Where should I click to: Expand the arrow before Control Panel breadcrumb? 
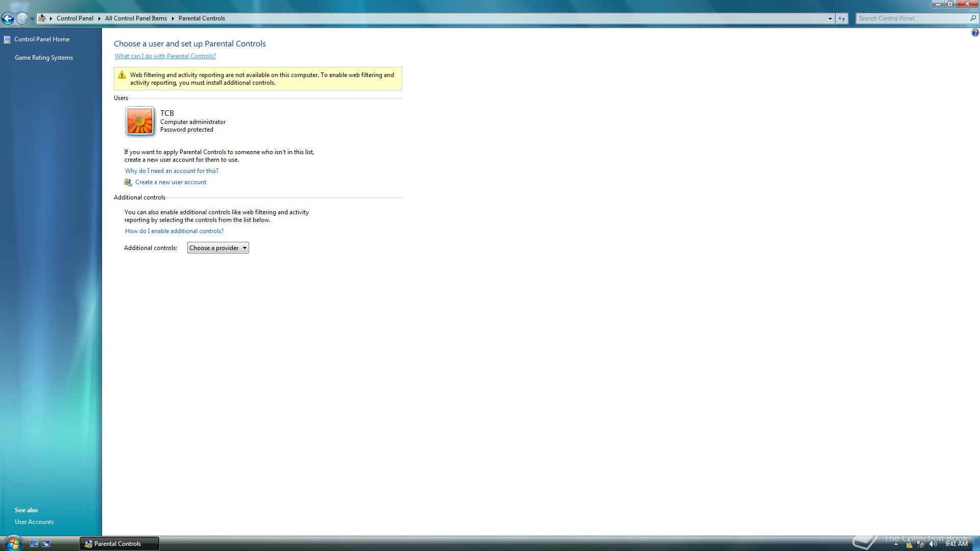pos(51,18)
